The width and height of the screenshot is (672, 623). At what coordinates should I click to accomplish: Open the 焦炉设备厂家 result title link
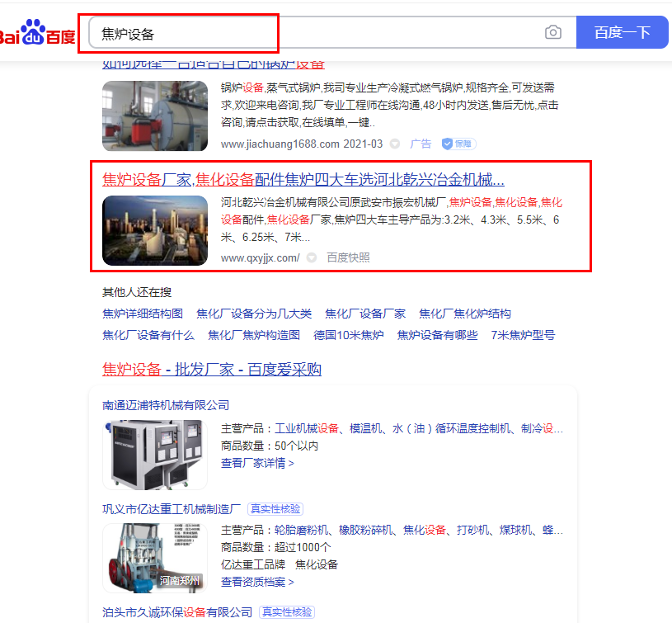[x=303, y=180]
